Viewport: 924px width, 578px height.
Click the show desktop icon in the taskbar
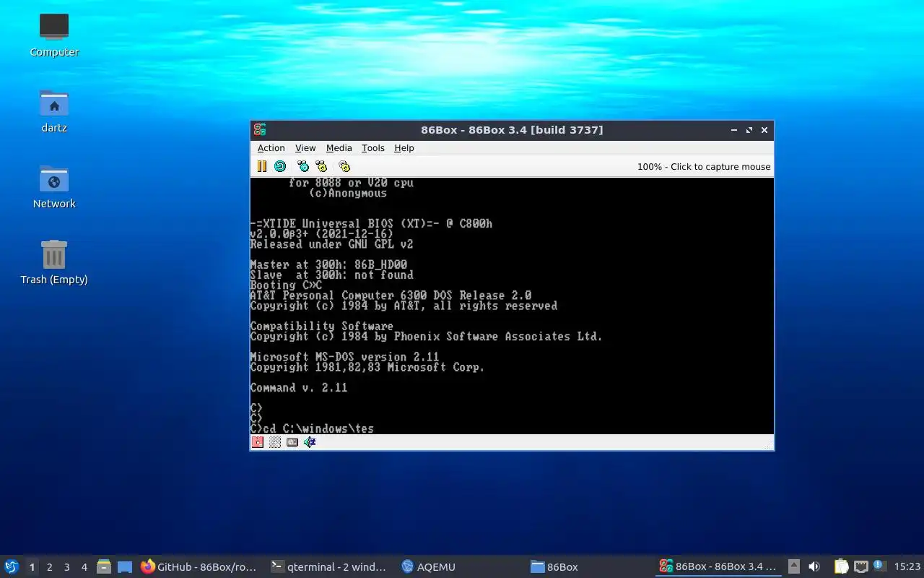[x=125, y=567]
